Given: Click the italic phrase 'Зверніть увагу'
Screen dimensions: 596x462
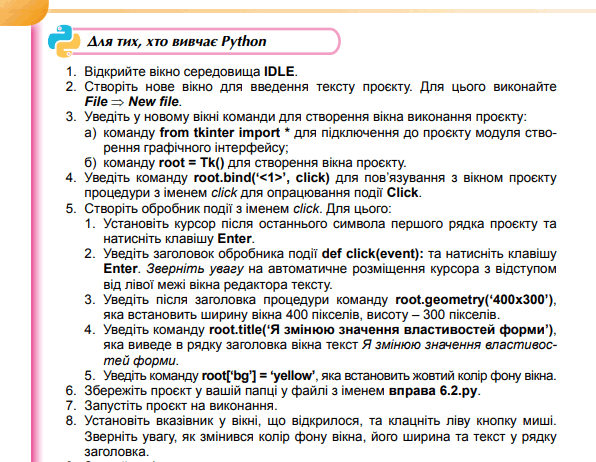Looking at the screenshot, I should click(x=195, y=269).
